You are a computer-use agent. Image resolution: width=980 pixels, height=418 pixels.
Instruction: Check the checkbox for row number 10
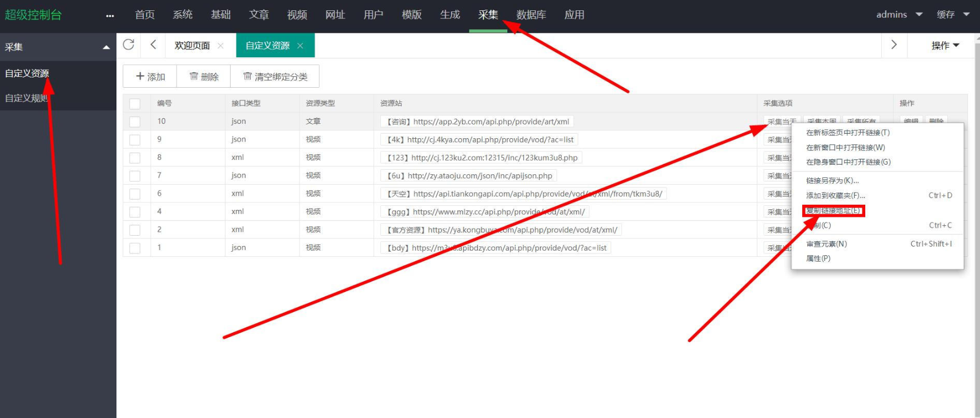pos(135,122)
